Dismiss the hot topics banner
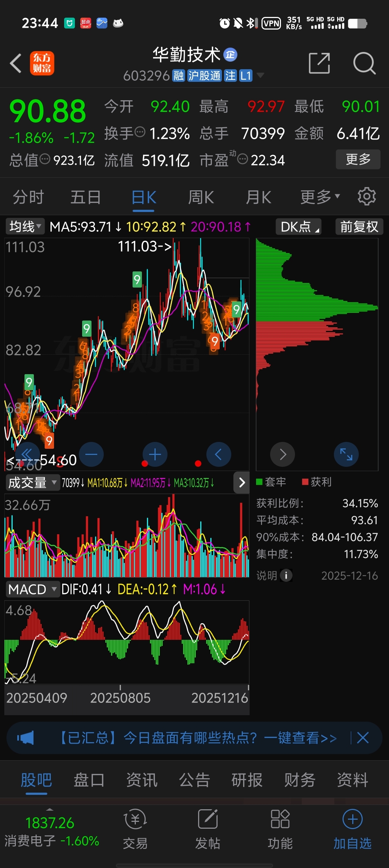 click(363, 738)
